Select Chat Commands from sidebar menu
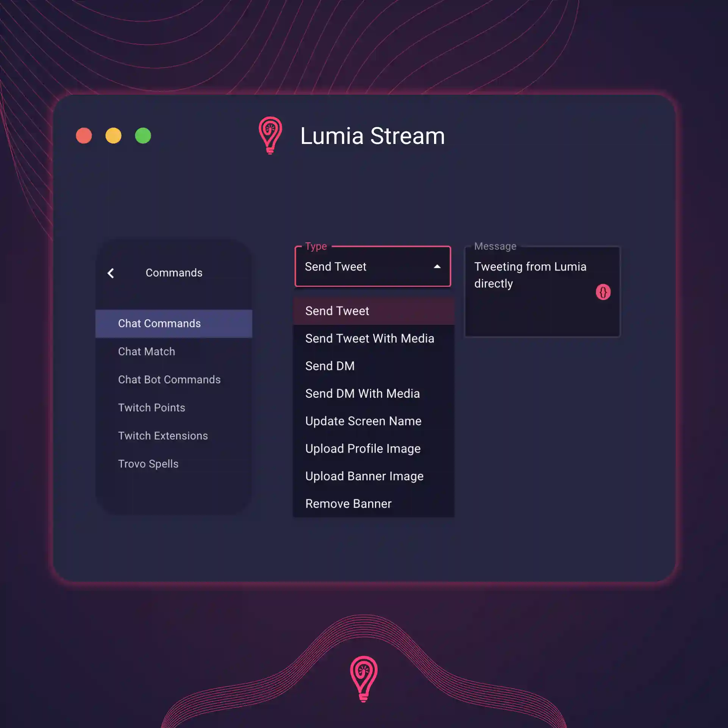The image size is (728, 728). 174,323
